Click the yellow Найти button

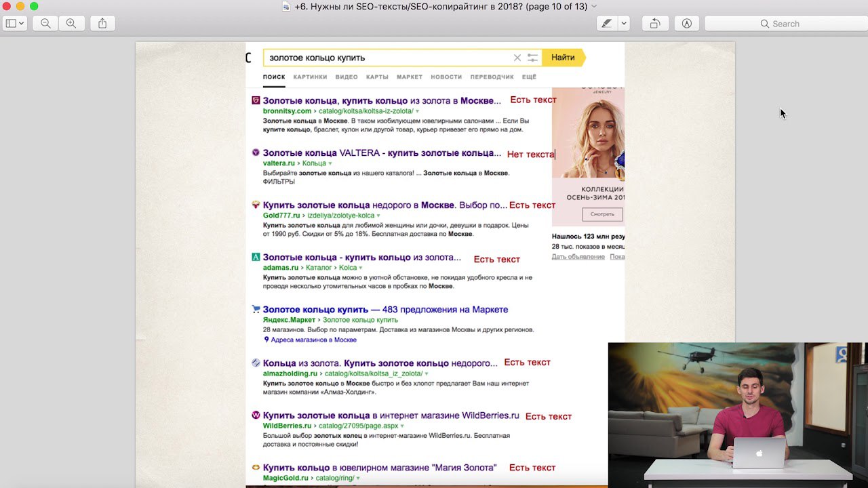(563, 58)
